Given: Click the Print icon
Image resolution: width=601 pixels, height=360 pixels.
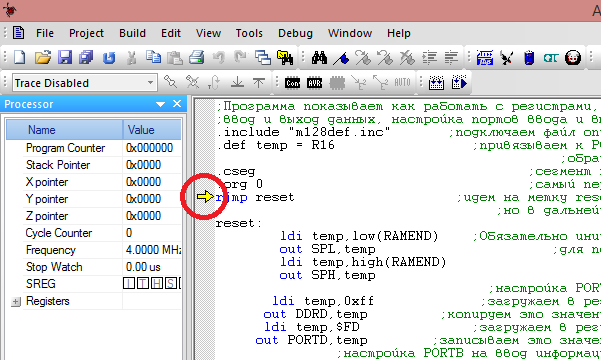Looking at the screenshot, I should [x=197, y=58].
